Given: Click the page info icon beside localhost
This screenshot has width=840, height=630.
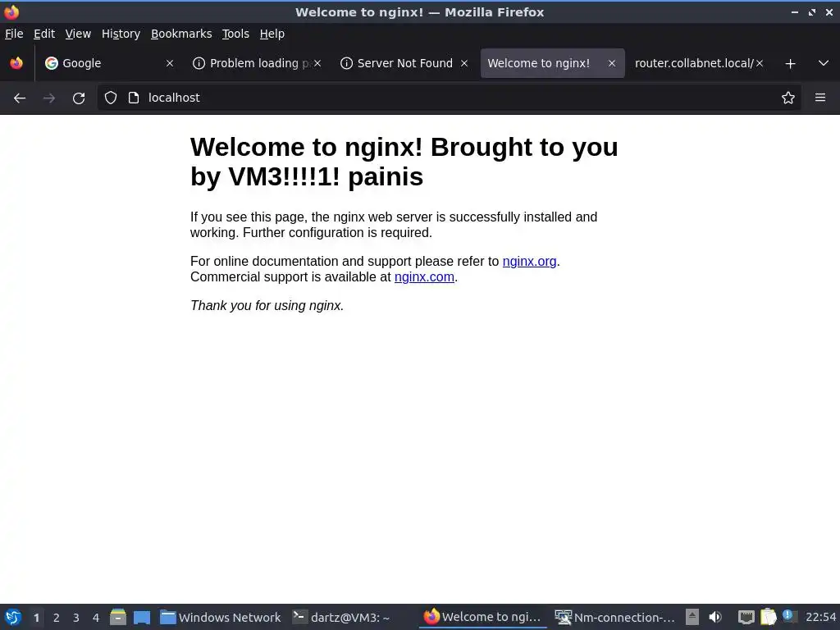Looking at the screenshot, I should [x=134, y=98].
